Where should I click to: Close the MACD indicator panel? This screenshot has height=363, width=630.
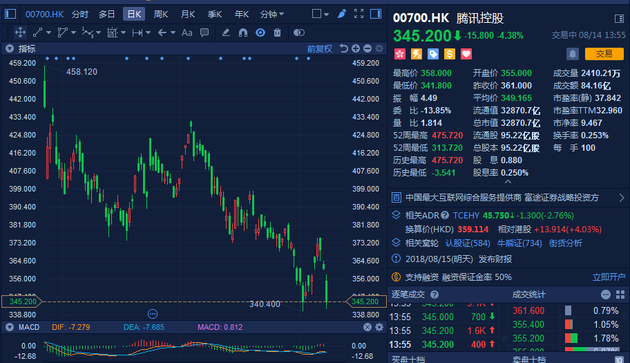tap(367, 327)
